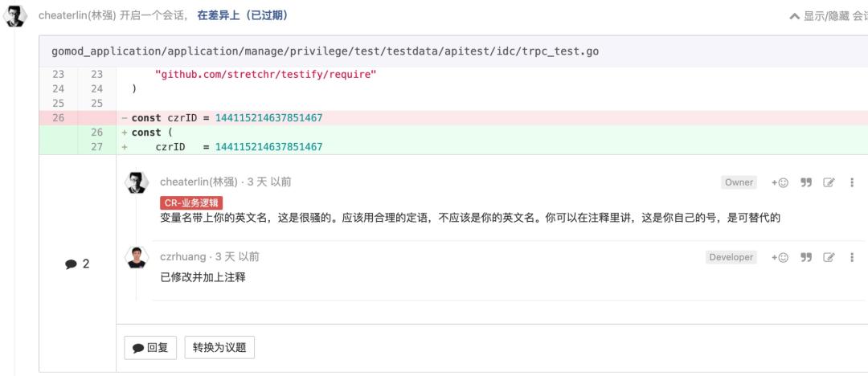Click cheaterlin(林强) name in the comment
Viewport: 868px width, 376px height.
pos(199,182)
